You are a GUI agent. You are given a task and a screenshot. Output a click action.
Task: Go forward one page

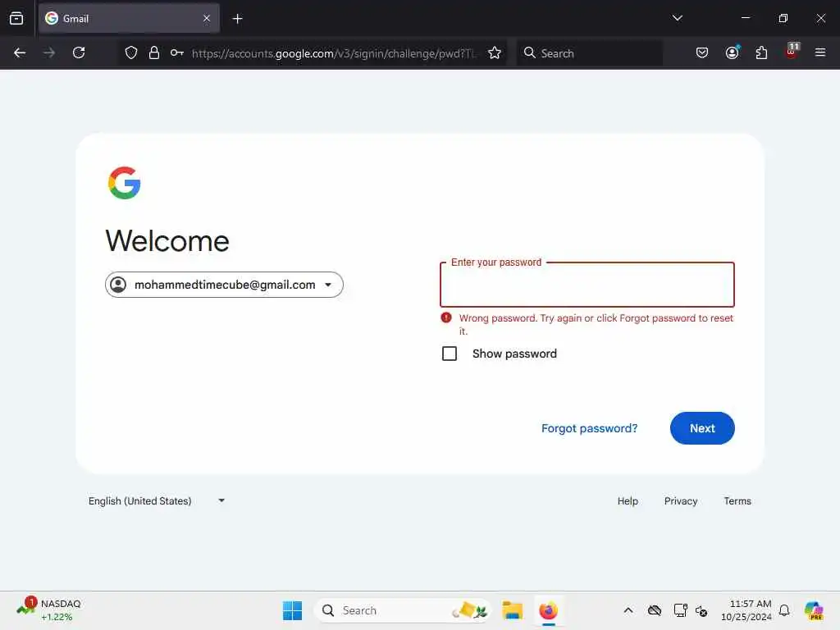tap(49, 52)
